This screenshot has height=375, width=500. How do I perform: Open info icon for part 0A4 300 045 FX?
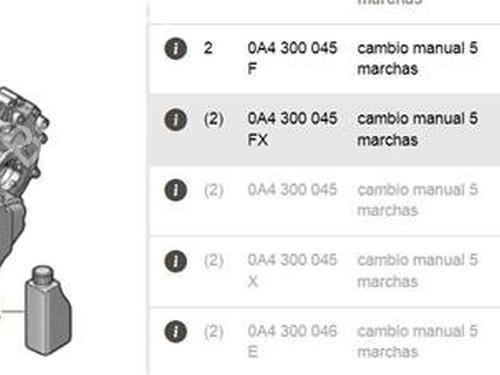pos(175,119)
